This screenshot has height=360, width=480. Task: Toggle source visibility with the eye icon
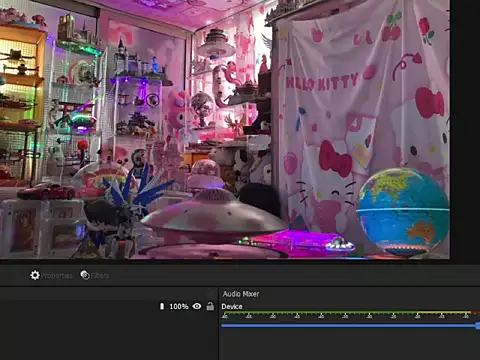[197, 306]
